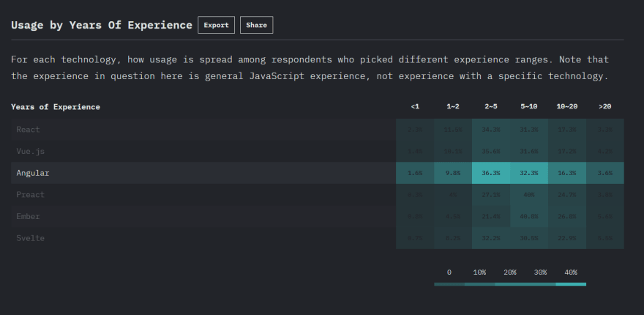Select the React row label
The image size is (644, 315).
click(28, 130)
